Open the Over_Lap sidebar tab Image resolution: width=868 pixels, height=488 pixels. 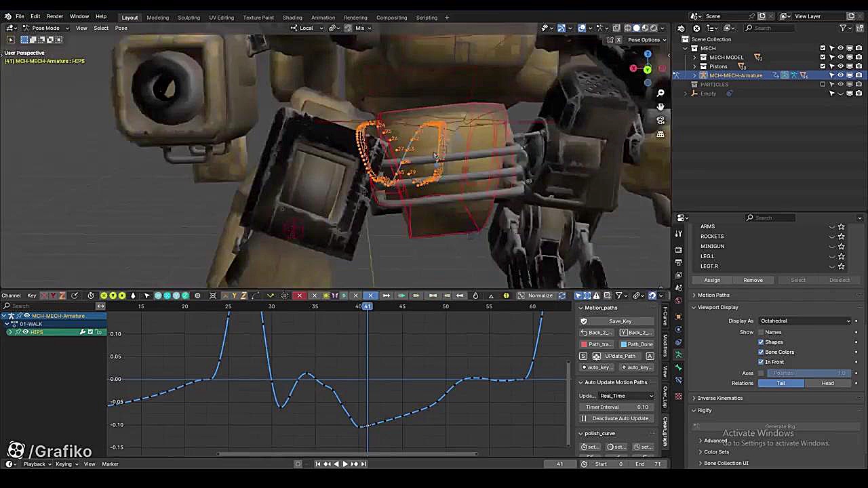click(x=665, y=397)
